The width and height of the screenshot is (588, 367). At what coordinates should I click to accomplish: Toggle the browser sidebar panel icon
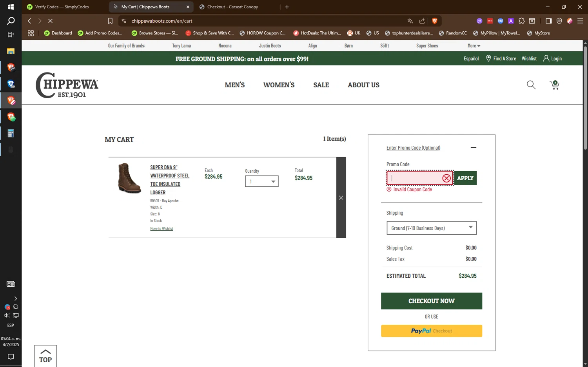coord(548,21)
